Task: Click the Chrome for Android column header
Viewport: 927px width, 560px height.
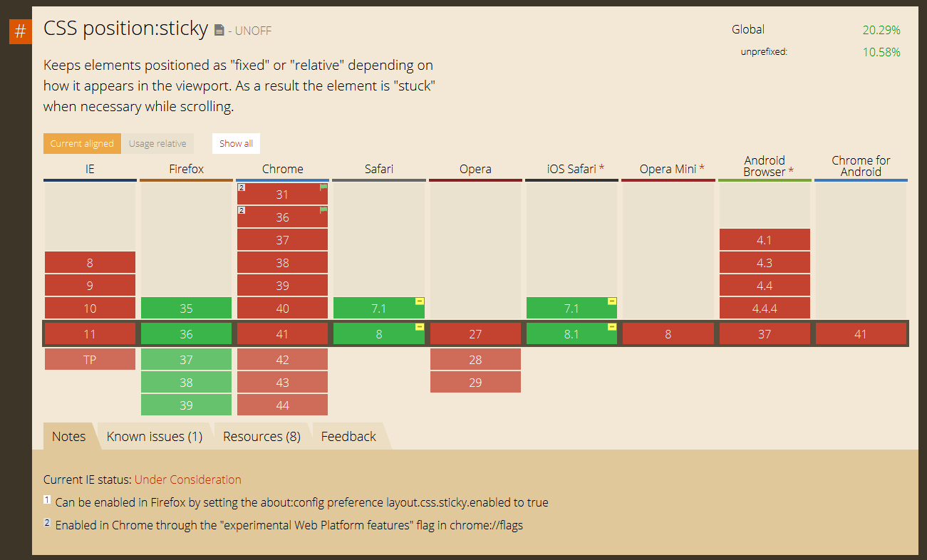Action: coord(861,166)
